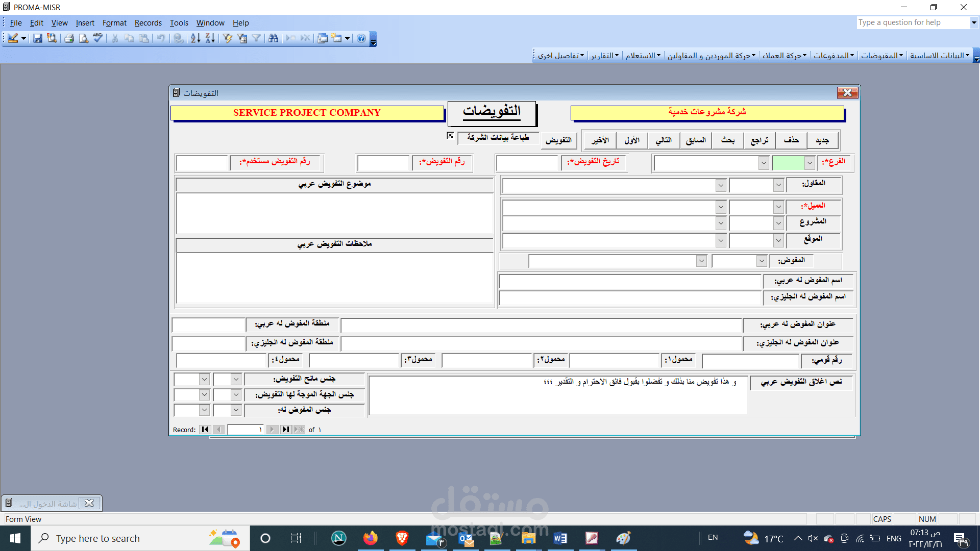Click the Insert Hyperlink icon
This screenshot has width=980, height=551.
tap(178, 38)
